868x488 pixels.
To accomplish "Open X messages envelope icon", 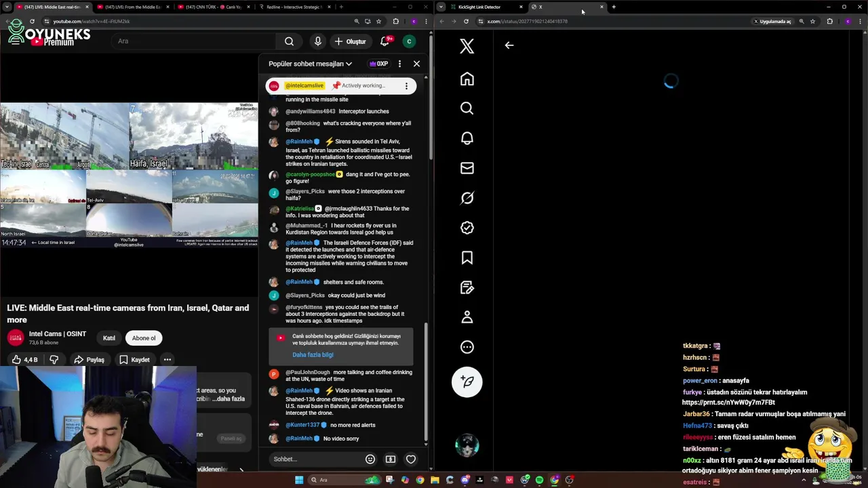I will point(467,168).
